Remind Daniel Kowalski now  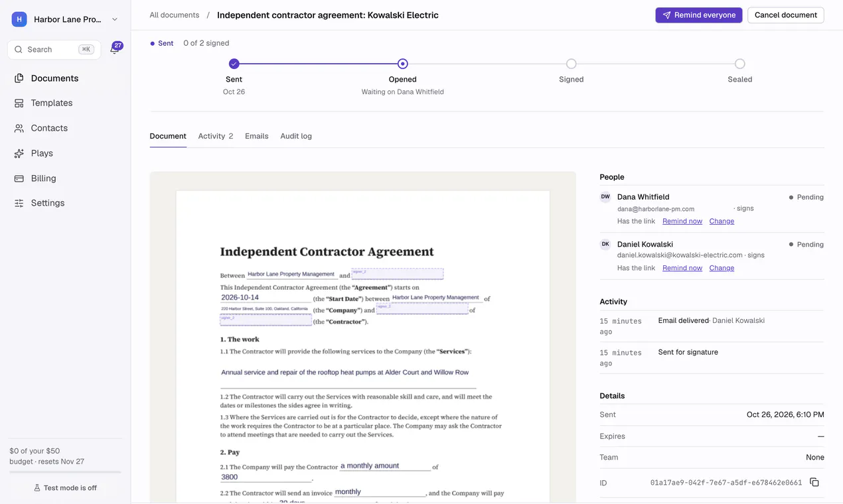682,268
